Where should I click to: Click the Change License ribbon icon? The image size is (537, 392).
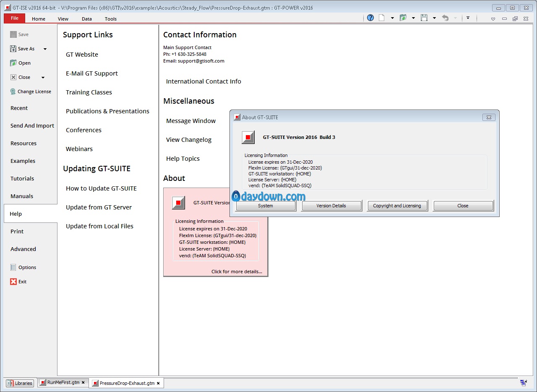(x=13, y=91)
